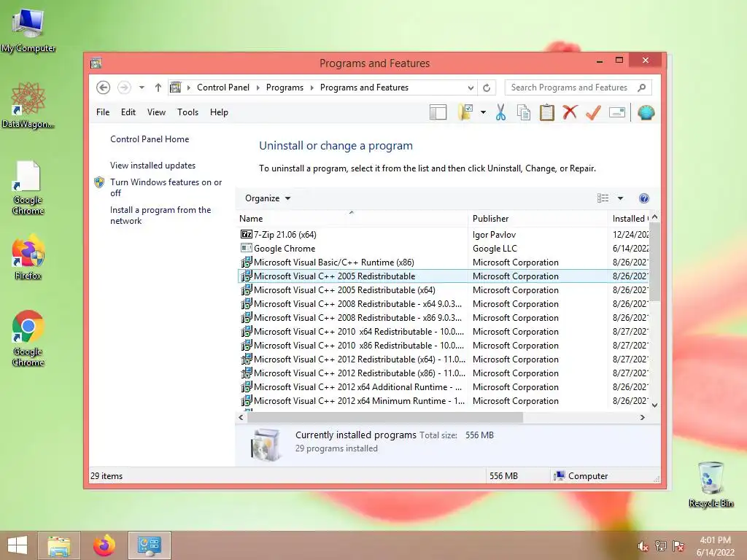Click Action Center flag tray icon
Viewport: 747px width, 560px height.
(x=678, y=546)
